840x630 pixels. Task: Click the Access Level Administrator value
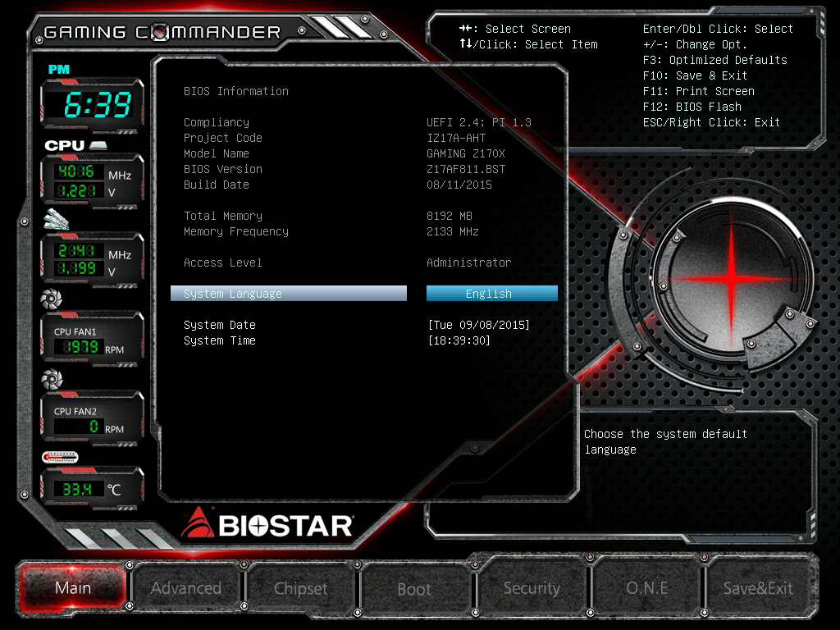[468, 262]
